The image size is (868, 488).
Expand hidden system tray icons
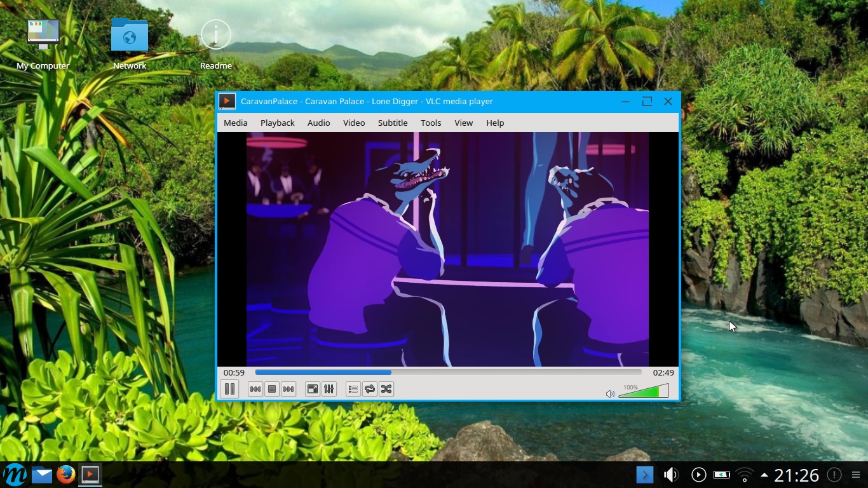pyautogui.click(x=764, y=475)
